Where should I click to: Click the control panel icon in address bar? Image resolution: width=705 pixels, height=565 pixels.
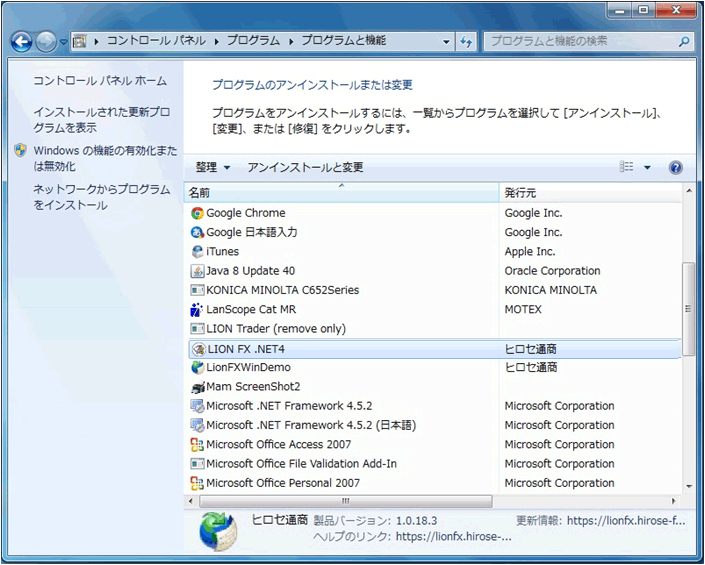pyautogui.click(x=80, y=41)
